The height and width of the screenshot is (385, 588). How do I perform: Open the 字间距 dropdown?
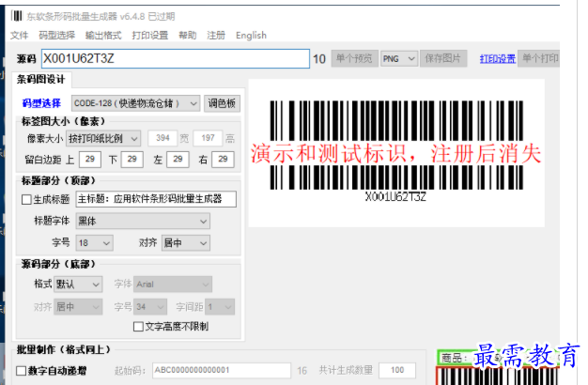pyautogui.click(x=220, y=307)
